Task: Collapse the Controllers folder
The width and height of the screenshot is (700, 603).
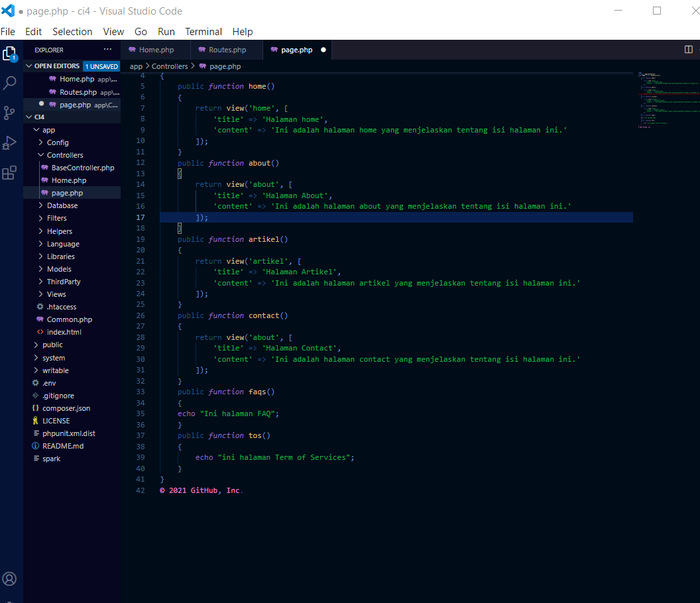Action: [40, 154]
